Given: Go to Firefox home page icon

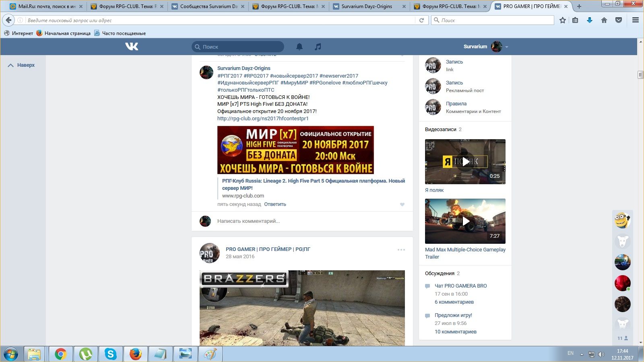Looking at the screenshot, I should point(604,20).
